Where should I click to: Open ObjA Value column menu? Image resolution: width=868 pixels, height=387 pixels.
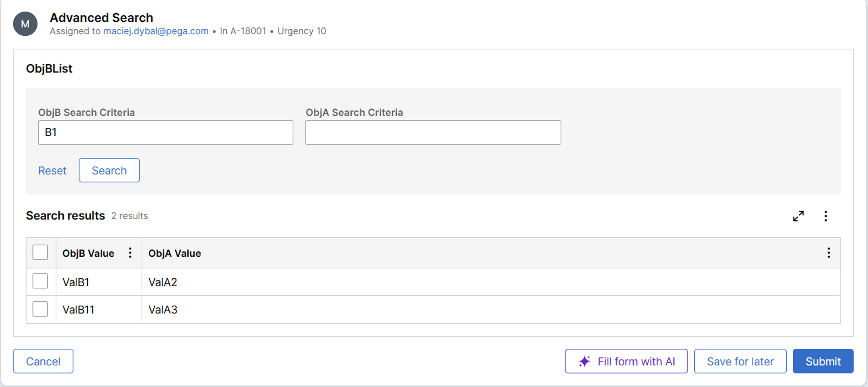pos(829,253)
